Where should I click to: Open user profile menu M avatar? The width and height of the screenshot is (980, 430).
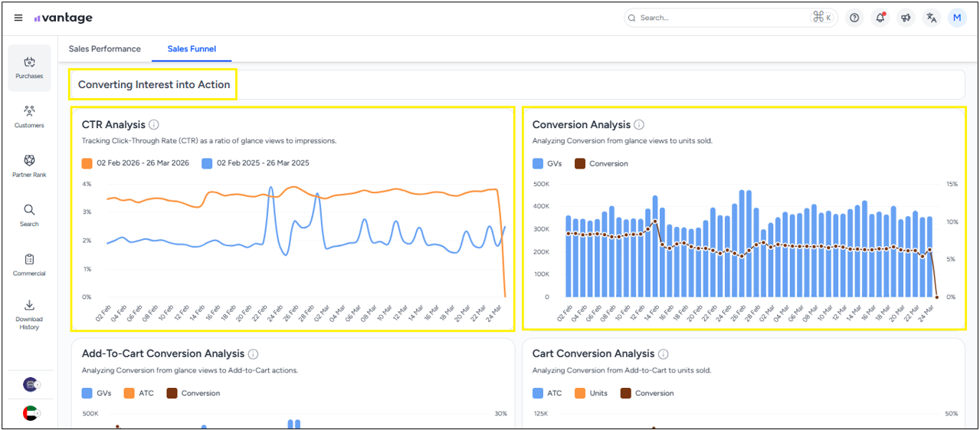(x=957, y=18)
